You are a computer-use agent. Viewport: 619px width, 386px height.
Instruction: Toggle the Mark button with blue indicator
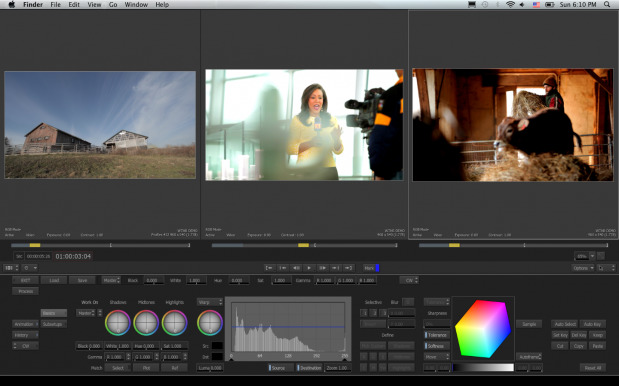tap(371, 268)
